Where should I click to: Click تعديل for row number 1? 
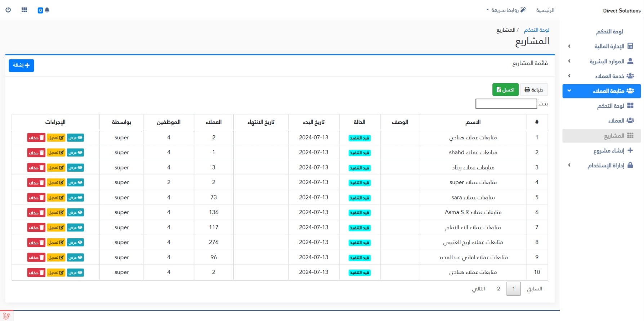click(x=56, y=137)
